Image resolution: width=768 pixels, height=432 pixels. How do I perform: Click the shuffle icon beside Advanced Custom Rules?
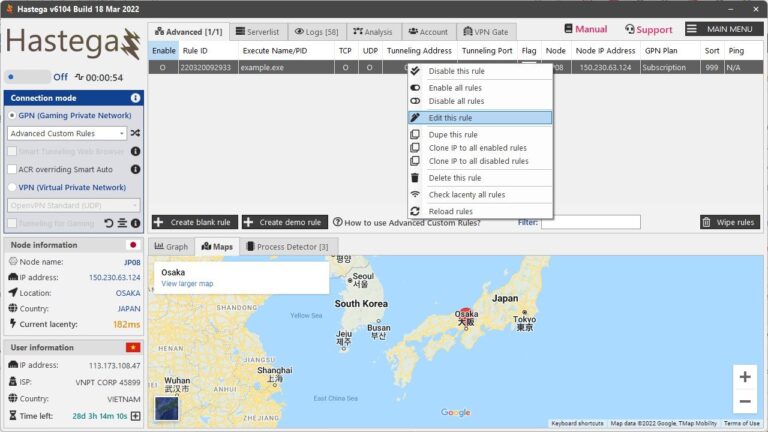click(x=135, y=133)
